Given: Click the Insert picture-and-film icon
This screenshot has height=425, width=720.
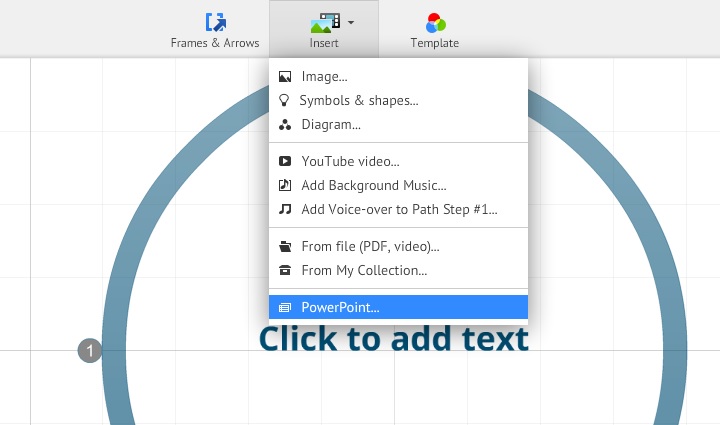Looking at the screenshot, I should click(x=325, y=22).
